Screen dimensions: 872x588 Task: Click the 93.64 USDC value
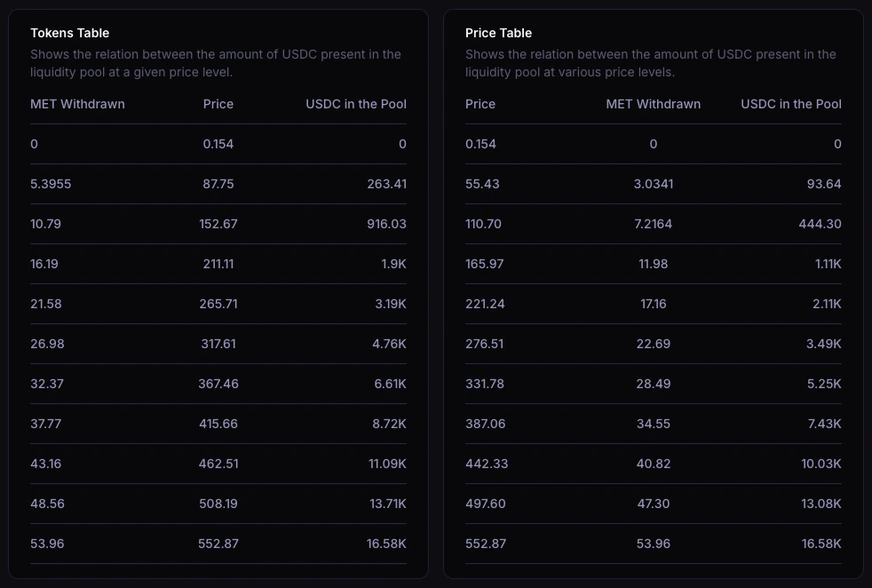click(824, 184)
